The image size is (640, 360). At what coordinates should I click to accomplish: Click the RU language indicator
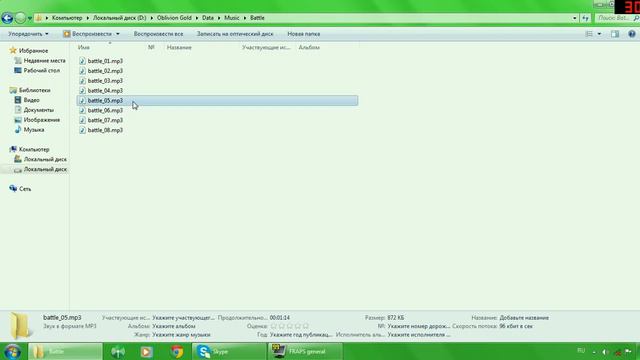pos(581,351)
